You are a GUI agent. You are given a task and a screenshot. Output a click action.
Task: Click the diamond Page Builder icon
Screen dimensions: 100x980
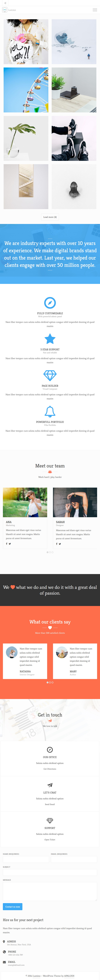(x=50, y=375)
